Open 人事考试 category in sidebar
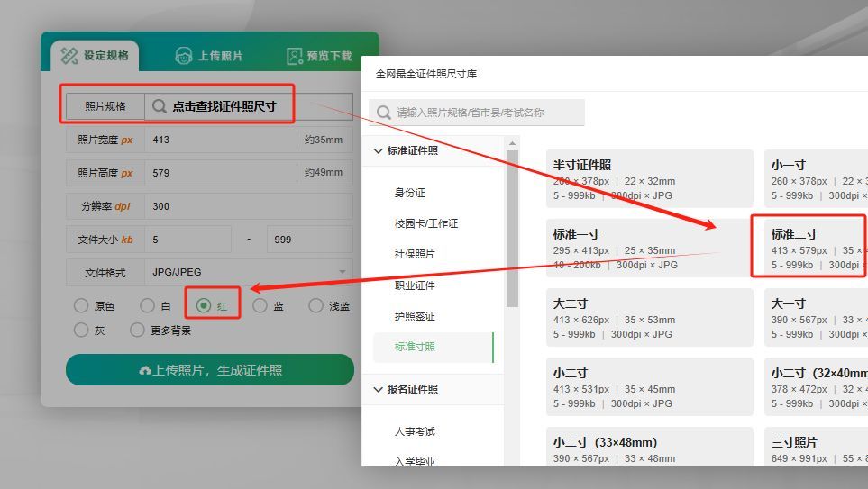 click(415, 431)
